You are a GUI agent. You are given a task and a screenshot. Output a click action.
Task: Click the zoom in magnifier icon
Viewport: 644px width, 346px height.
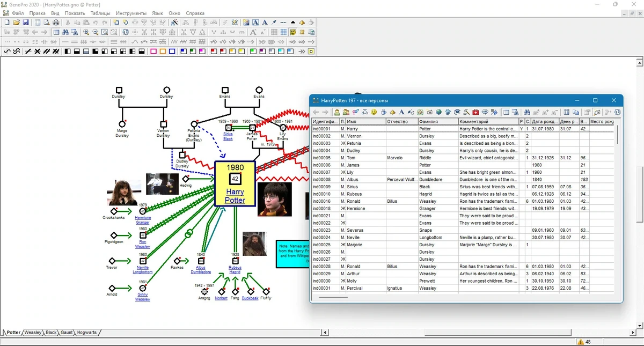click(x=86, y=32)
